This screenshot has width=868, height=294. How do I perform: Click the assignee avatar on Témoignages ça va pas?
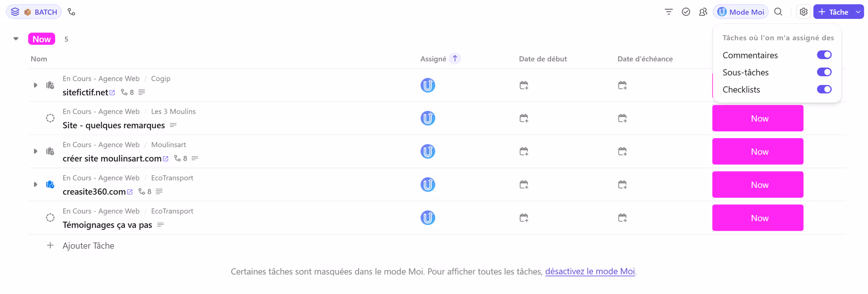(427, 218)
